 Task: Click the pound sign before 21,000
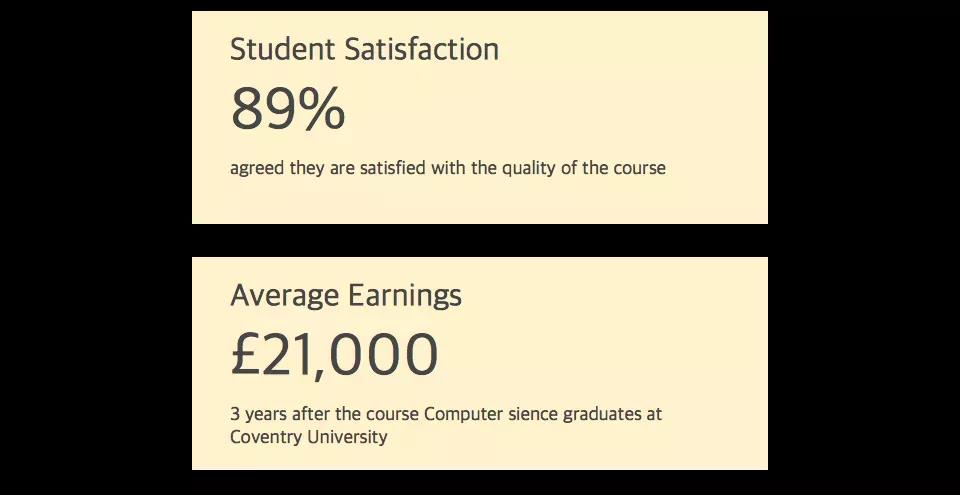click(x=247, y=354)
